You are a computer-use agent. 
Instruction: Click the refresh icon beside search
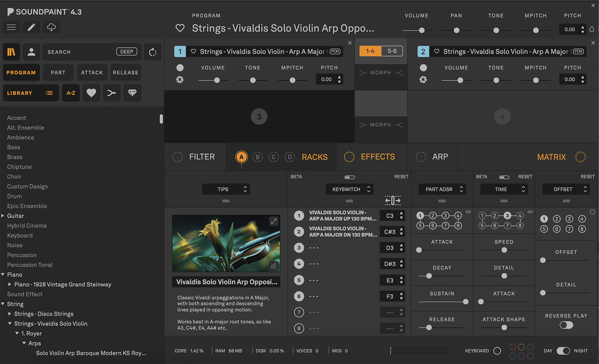pos(153,52)
